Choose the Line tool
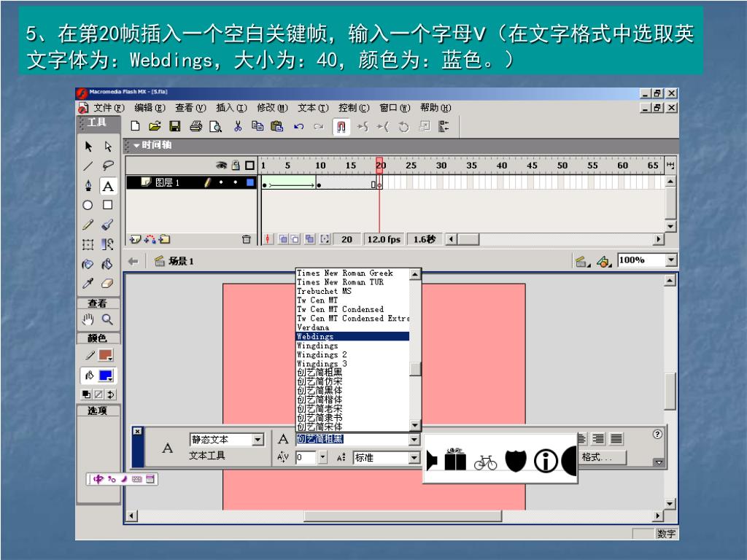 pos(88,166)
